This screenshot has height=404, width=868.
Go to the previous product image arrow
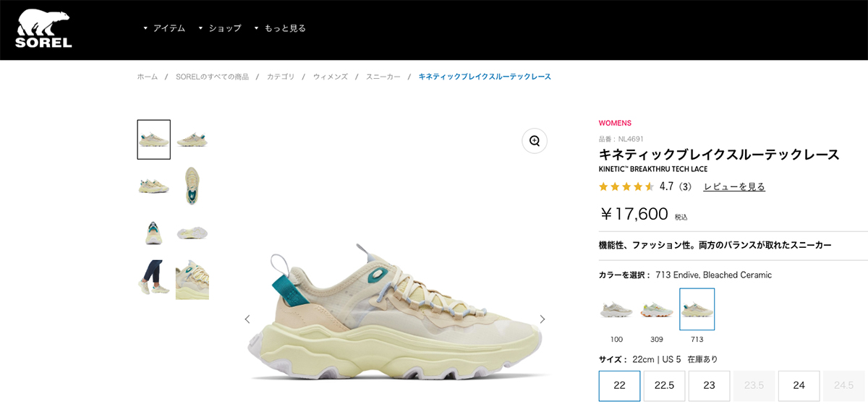tap(247, 319)
